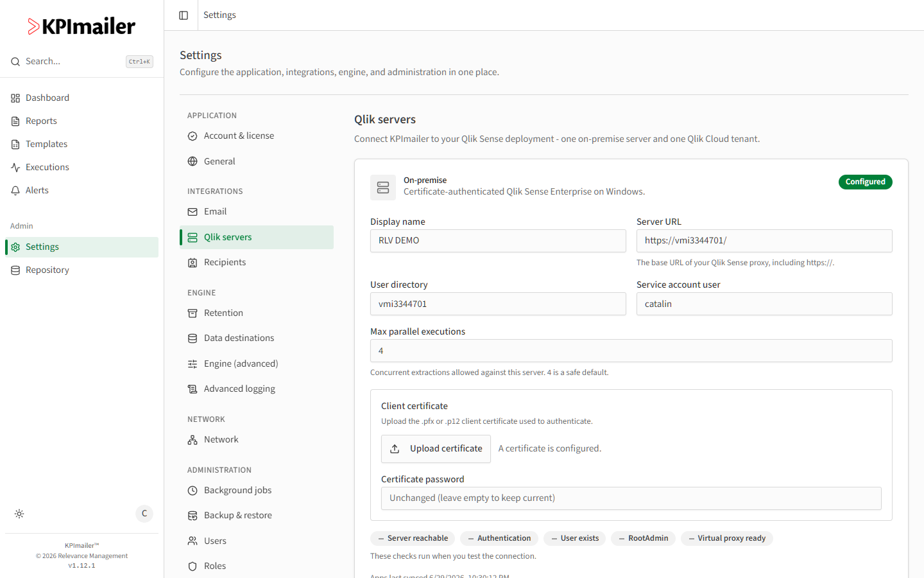Select General settings section

tap(257, 161)
